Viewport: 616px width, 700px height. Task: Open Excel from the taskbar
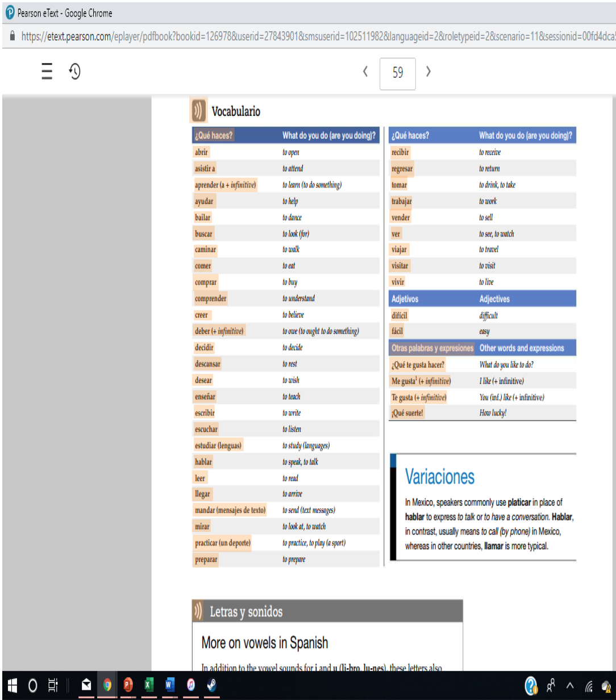(149, 686)
